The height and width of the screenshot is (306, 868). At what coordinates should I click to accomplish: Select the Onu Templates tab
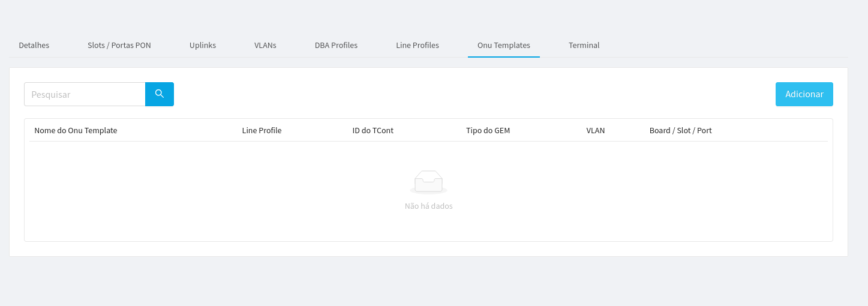(504, 45)
